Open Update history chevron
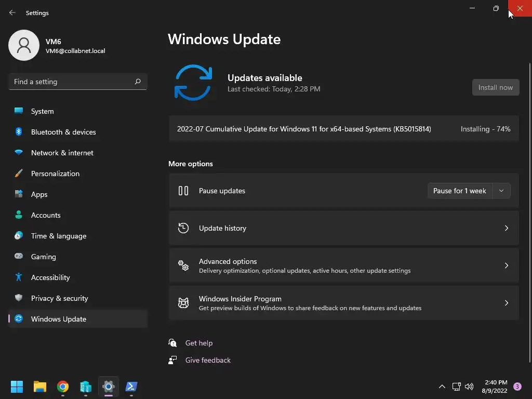Screen dimensions: 532x399 506,228
